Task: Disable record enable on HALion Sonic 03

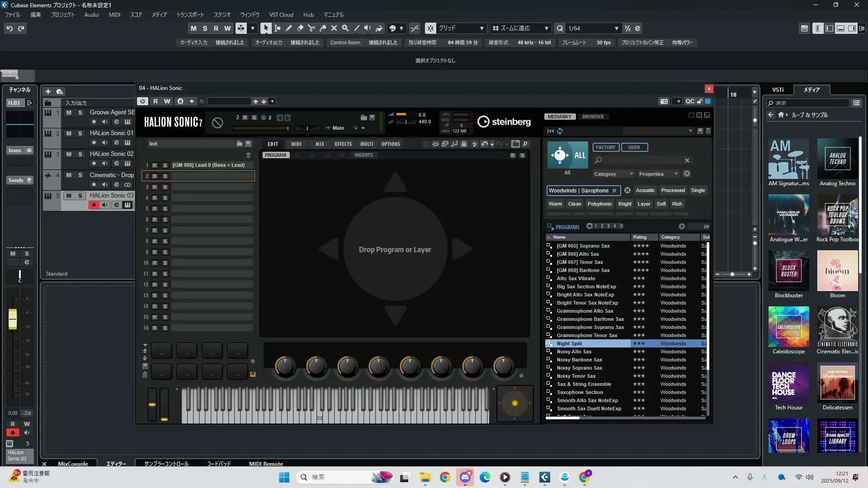Action: click(94, 205)
